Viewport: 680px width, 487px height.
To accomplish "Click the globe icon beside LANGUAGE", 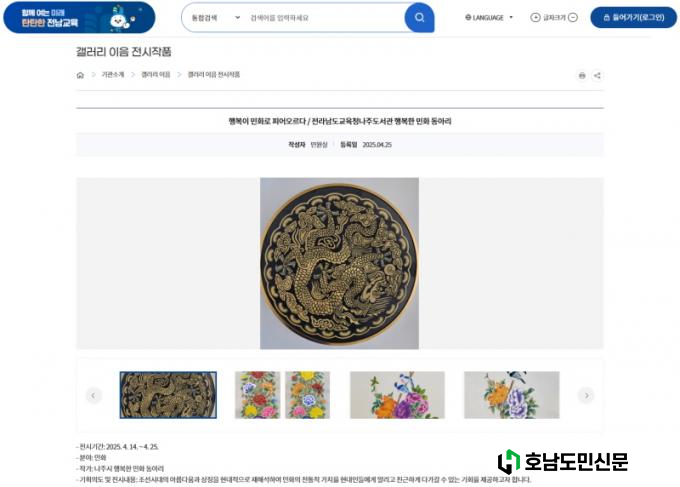I will point(468,17).
